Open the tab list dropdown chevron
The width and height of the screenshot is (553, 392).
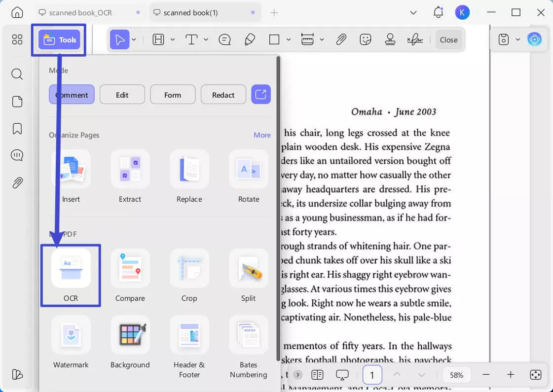point(413,13)
